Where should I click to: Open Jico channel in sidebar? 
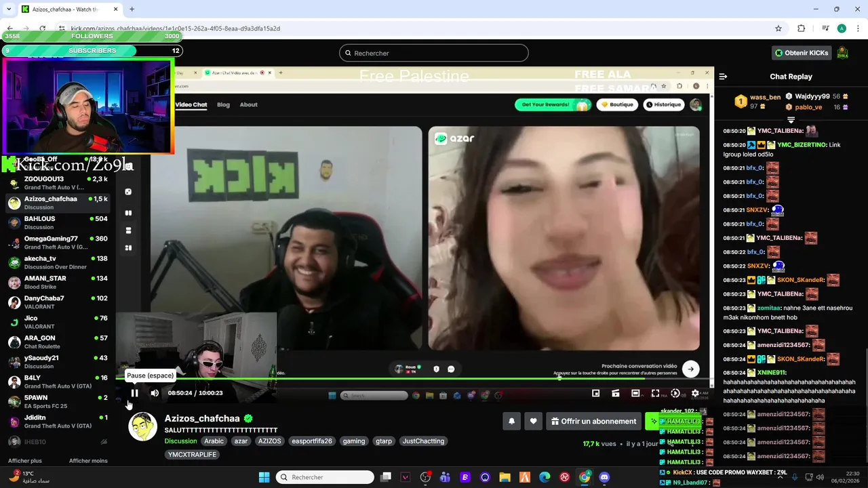[58, 322]
